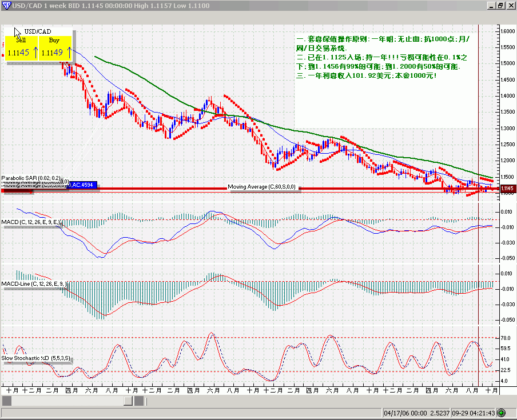Select the MACD-Line indicator label
517x420 pixels.
click(x=34, y=283)
